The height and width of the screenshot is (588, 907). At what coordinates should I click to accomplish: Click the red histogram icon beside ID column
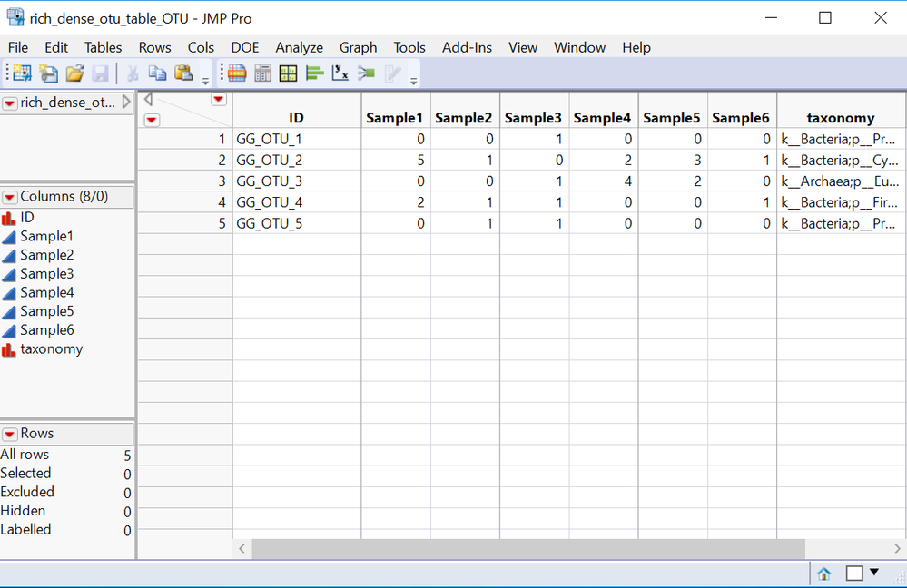(x=11, y=217)
